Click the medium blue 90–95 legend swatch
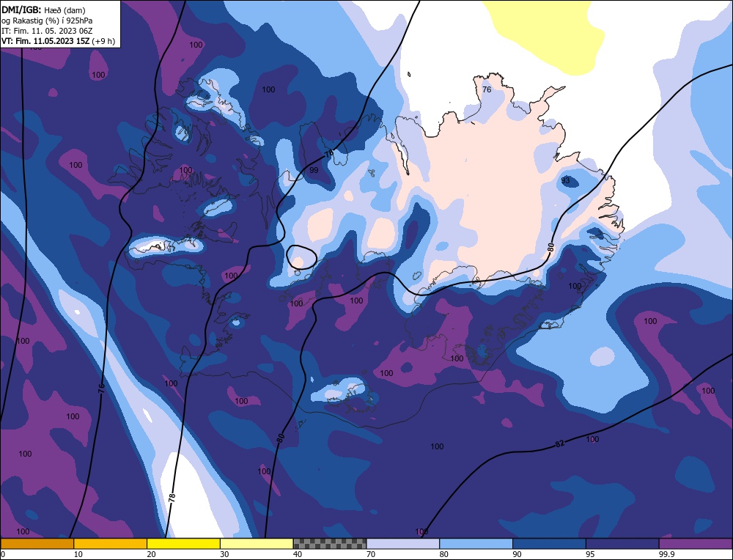This screenshot has width=733, height=560. (x=549, y=544)
